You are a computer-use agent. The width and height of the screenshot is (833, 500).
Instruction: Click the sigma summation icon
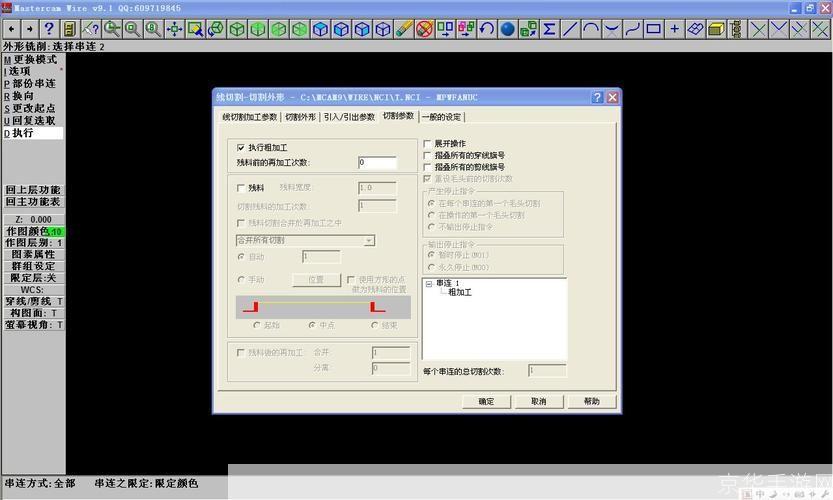550,29
